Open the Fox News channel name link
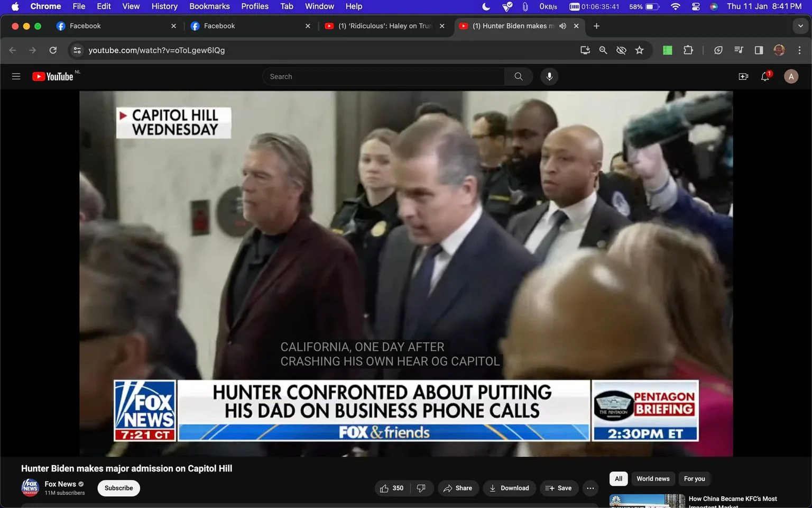The height and width of the screenshot is (508, 812). (x=60, y=484)
